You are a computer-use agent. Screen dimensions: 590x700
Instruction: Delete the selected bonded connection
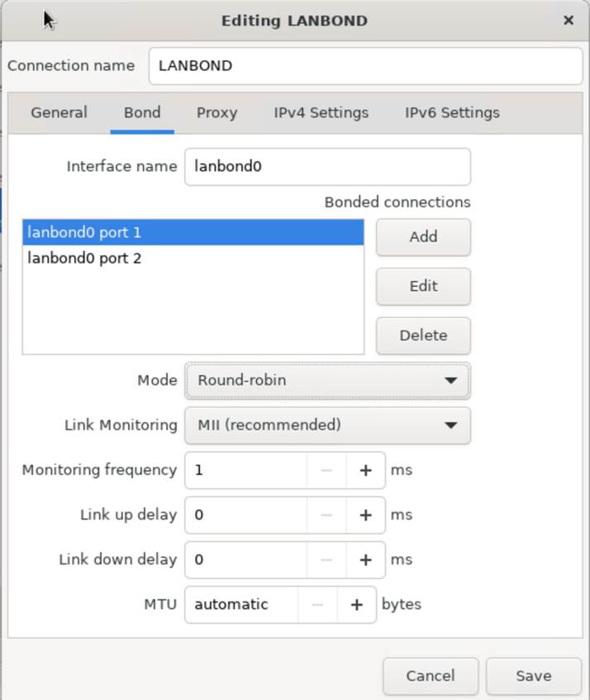coord(423,336)
